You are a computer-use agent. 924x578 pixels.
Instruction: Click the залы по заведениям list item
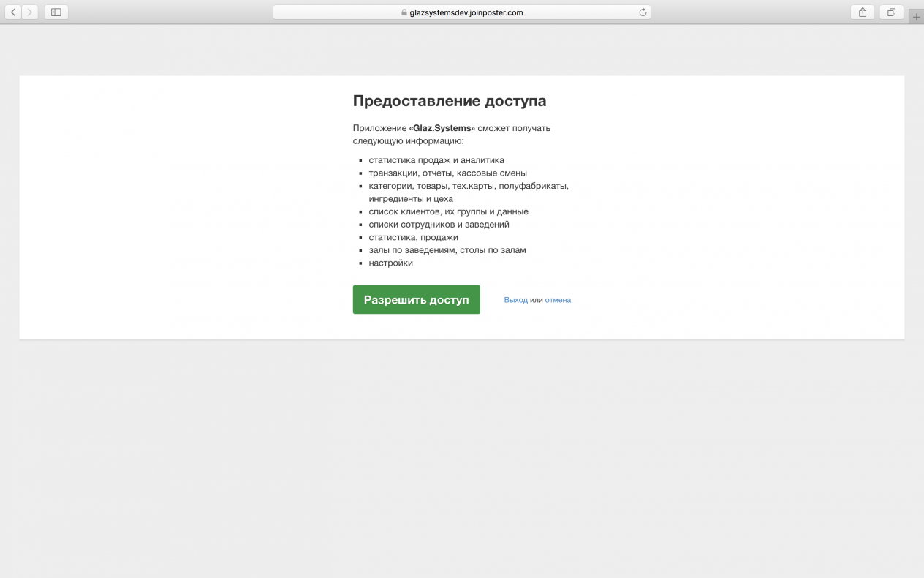[447, 250]
